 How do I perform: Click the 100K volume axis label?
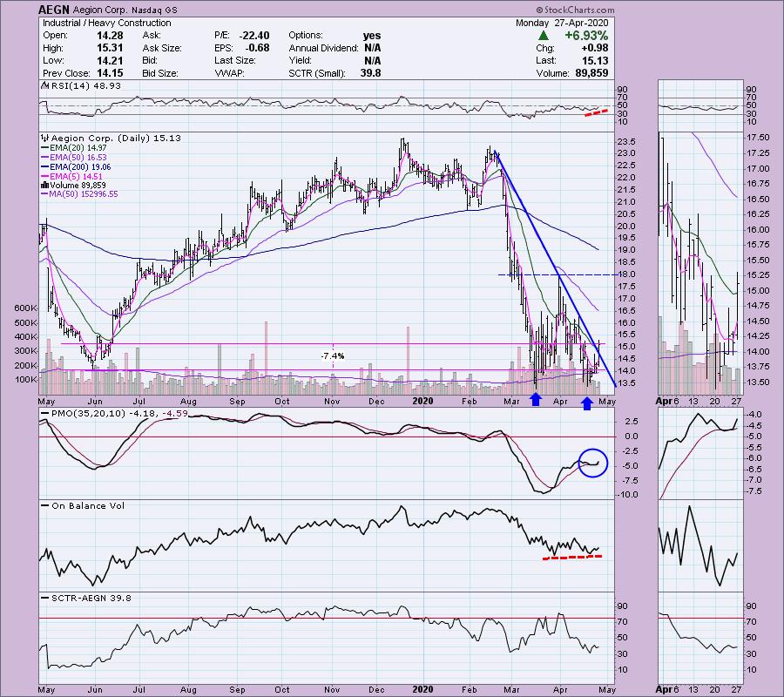coord(25,380)
